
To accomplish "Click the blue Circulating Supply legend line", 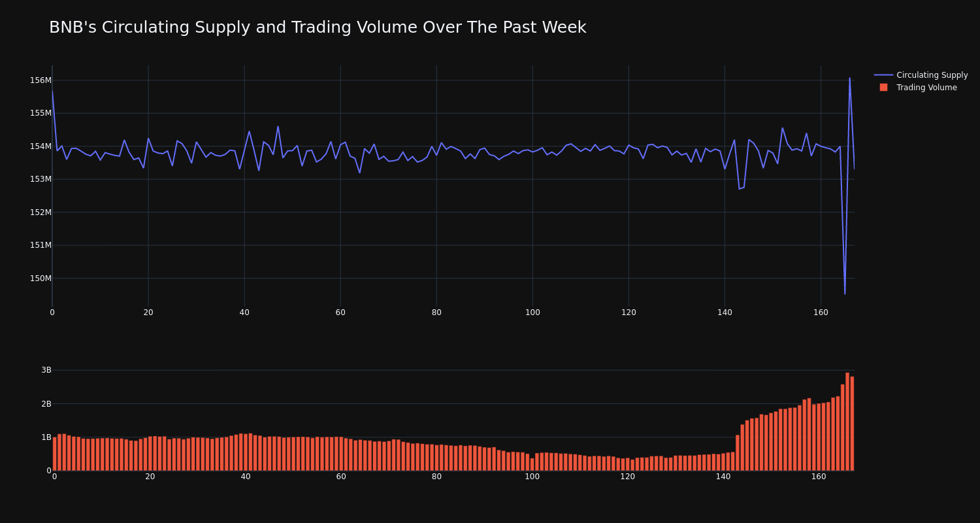I will click(x=883, y=75).
